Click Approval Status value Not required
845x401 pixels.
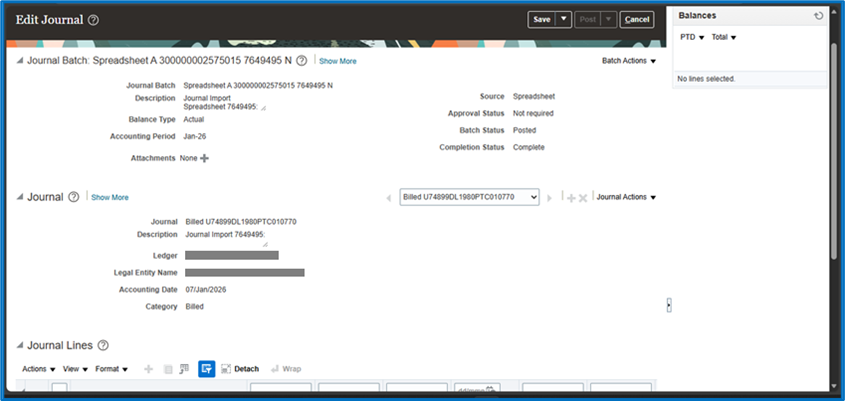pos(533,114)
